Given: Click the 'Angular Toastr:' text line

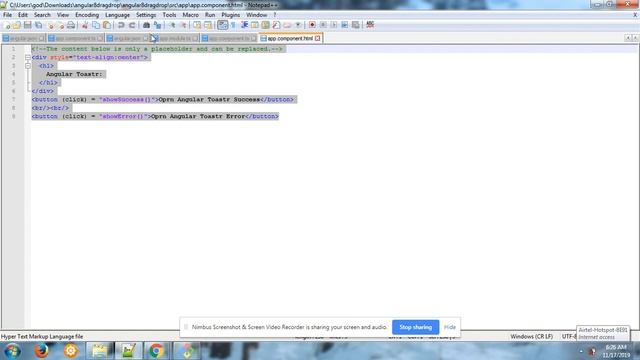Looking at the screenshot, I should [x=74, y=74].
